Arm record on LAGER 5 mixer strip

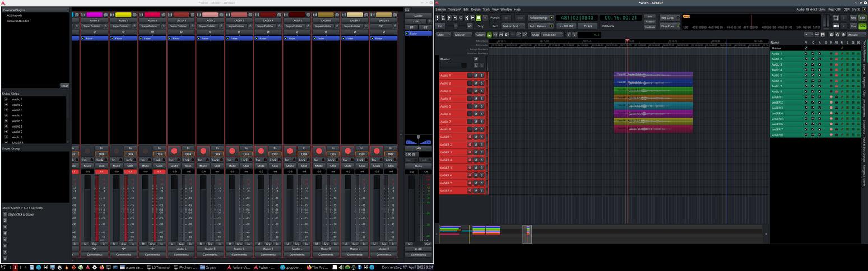tap(290, 151)
